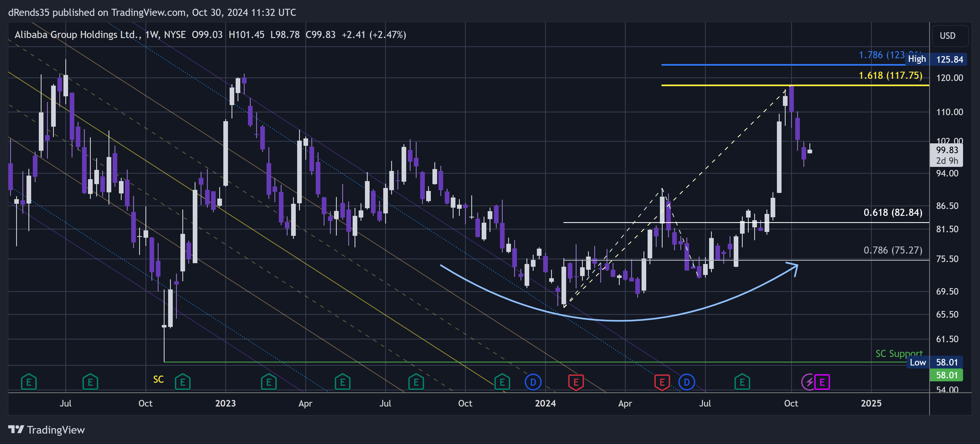Click the magenta upcoming earnings E icon
This screenshot has height=444, width=980.
(x=822, y=382)
